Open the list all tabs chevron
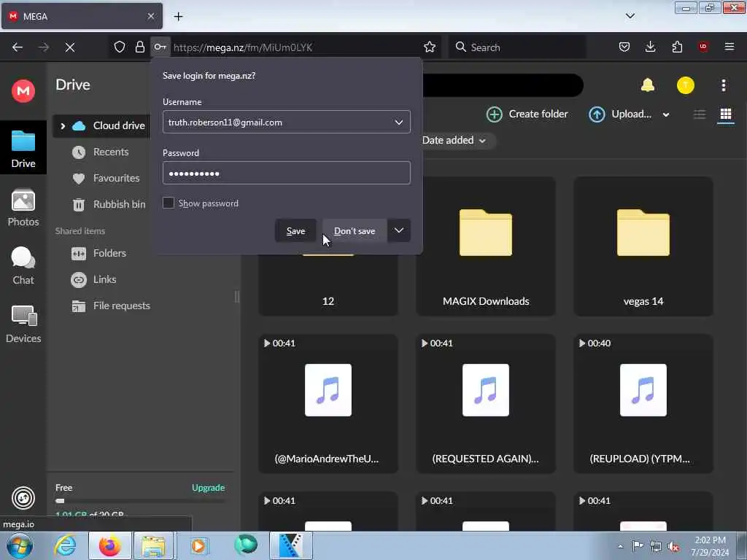 (x=630, y=16)
